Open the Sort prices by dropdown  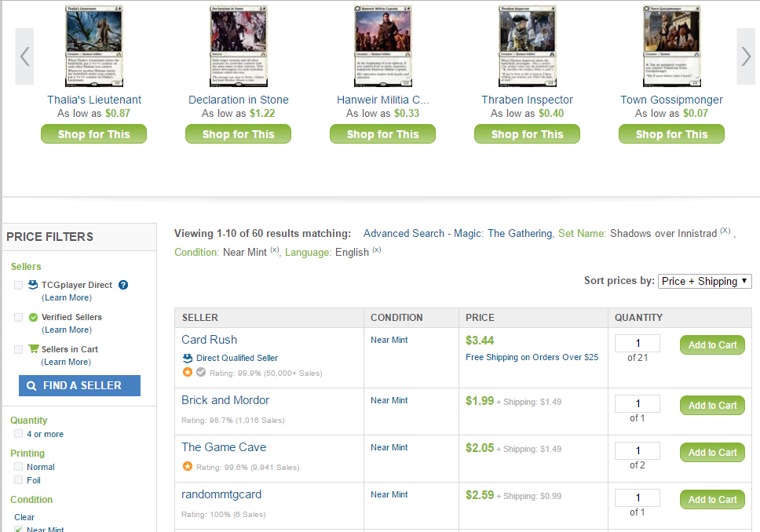coord(704,281)
